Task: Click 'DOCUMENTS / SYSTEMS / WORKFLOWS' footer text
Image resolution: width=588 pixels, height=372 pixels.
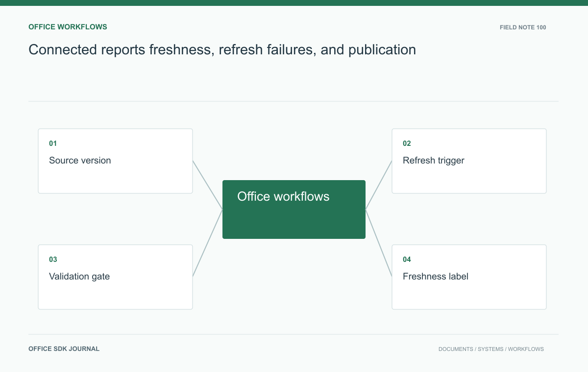Action: (x=491, y=349)
